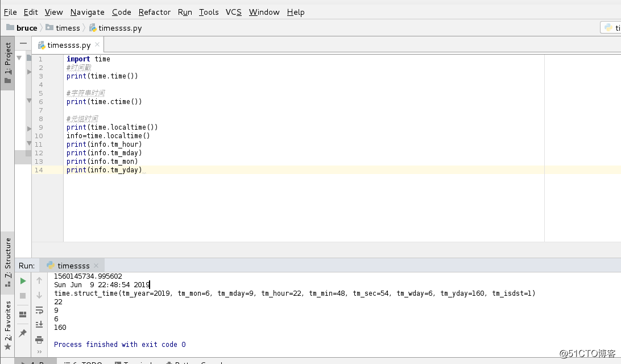Restore layout icon in Run panel
621x364 pixels.
(x=23, y=315)
